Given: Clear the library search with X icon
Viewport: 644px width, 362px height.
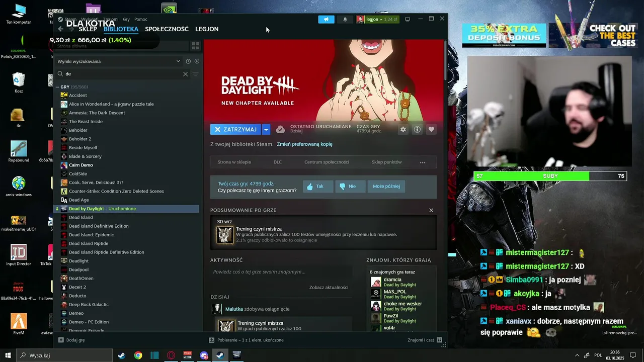Looking at the screenshot, I should [x=185, y=74].
